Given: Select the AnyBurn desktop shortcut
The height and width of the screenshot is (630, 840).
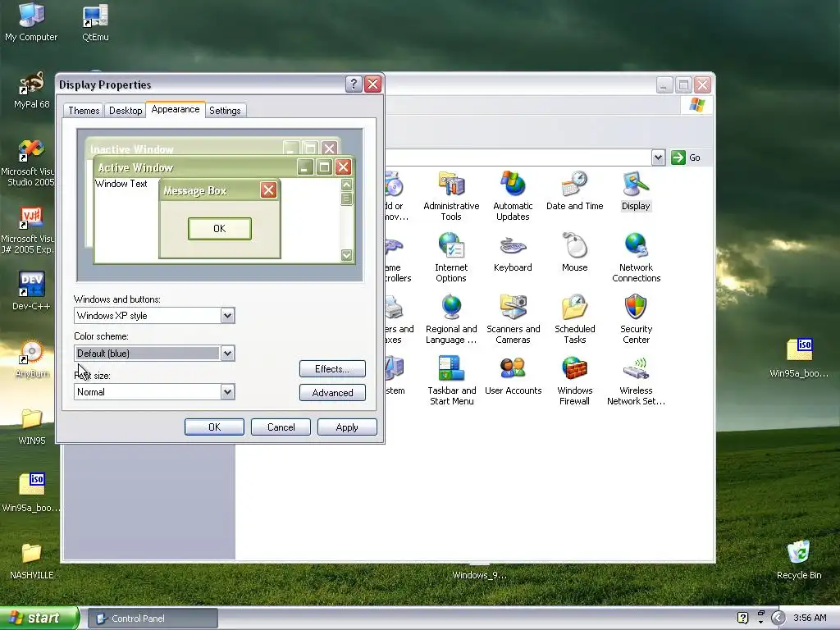Looking at the screenshot, I should pos(32,359).
